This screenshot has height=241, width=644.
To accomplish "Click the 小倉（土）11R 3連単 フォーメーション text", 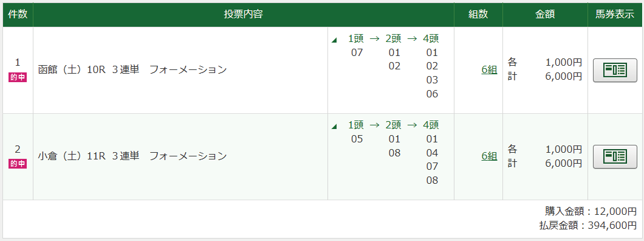I will (132, 156).
